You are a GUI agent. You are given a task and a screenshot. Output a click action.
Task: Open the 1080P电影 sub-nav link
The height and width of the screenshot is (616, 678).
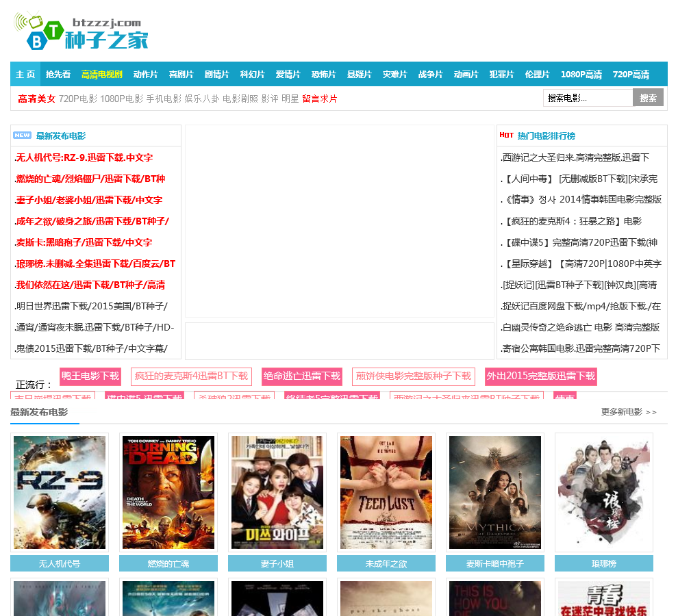pos(121,99)
